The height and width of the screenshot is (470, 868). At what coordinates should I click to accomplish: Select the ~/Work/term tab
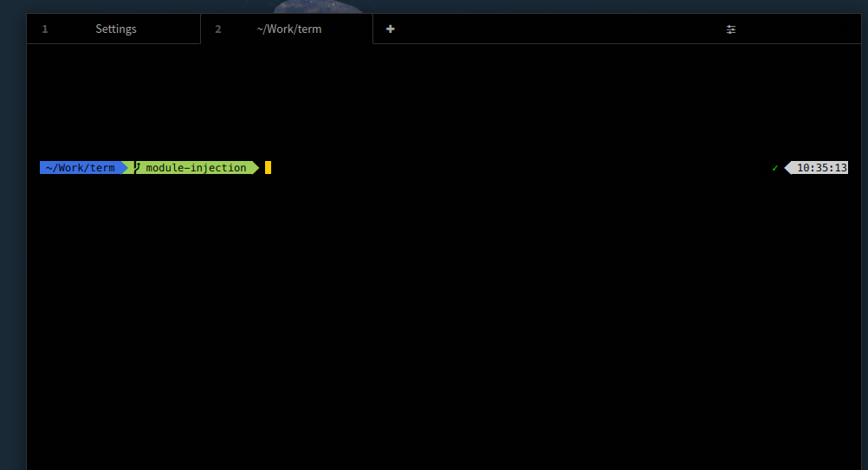tap(287, 29)
